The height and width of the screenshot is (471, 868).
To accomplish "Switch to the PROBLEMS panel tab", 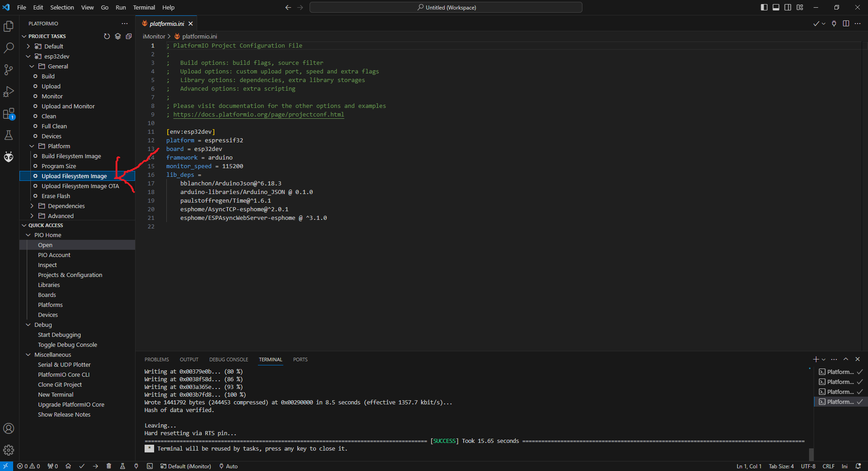I will [156, 359].
